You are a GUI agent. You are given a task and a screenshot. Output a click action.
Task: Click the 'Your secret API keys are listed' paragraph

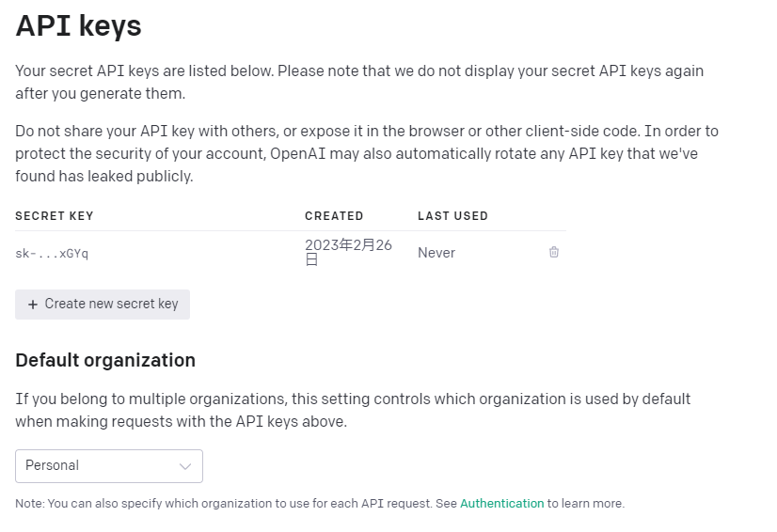[358, 82]
